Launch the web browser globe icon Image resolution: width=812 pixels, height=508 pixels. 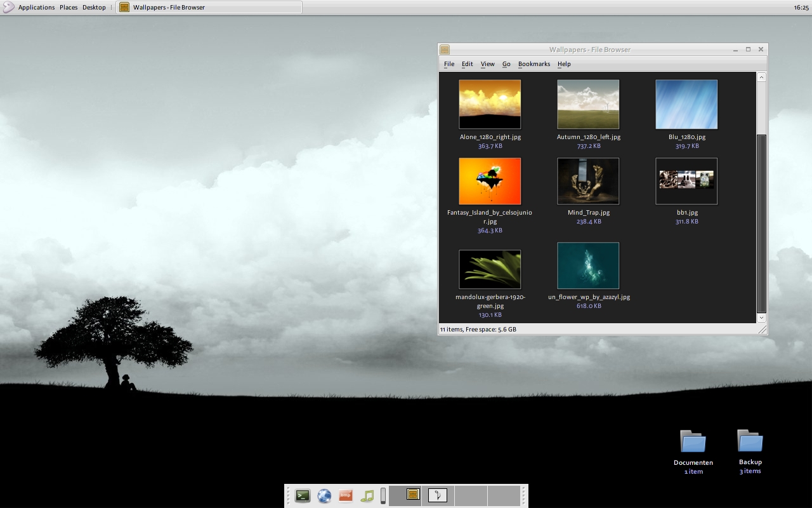pos(324,496)
